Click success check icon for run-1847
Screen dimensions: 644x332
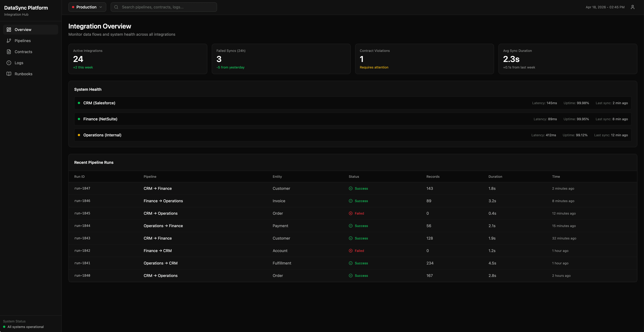coord(351,188)
